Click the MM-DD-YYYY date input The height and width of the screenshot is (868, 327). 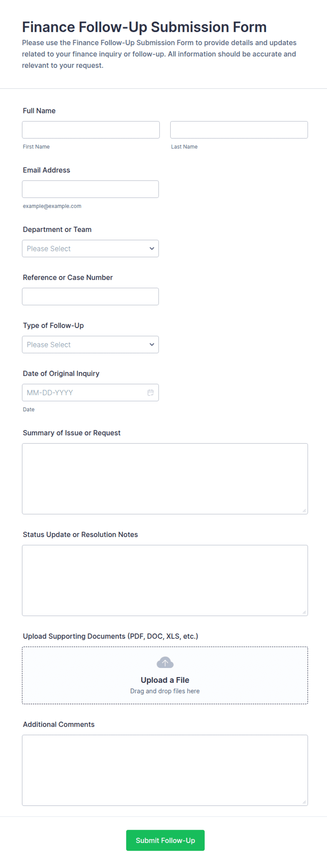click(x=90, y=392)
